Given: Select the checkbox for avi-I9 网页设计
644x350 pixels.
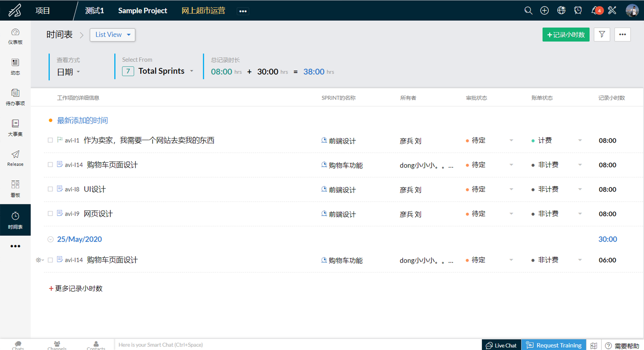Looking at the screenshot, I should tap(50, 214).
